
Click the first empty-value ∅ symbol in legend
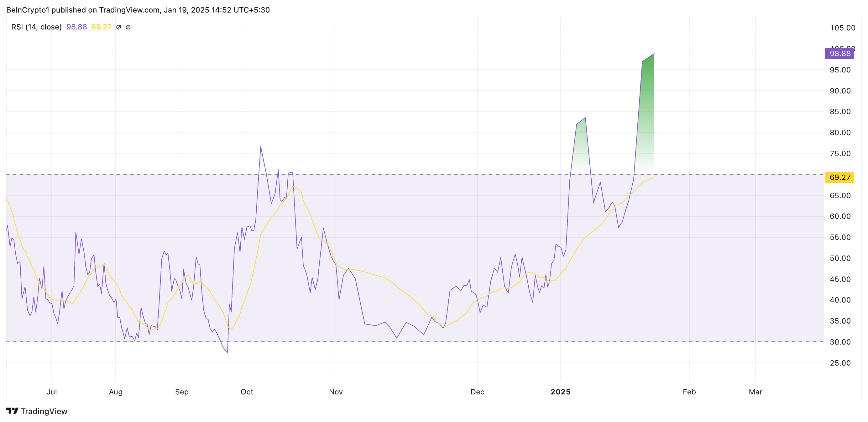(118, 27)
